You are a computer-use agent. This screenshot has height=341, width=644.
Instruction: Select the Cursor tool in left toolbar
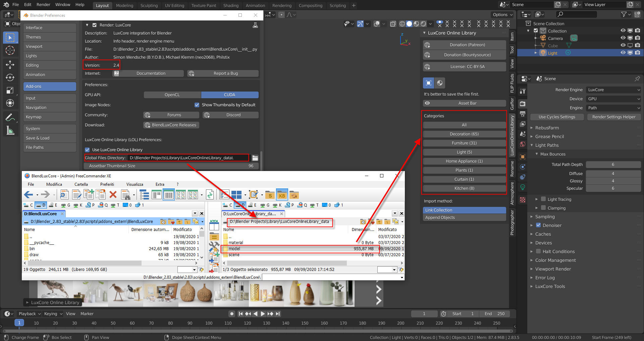pyautogui.click(x=10, y=51)
